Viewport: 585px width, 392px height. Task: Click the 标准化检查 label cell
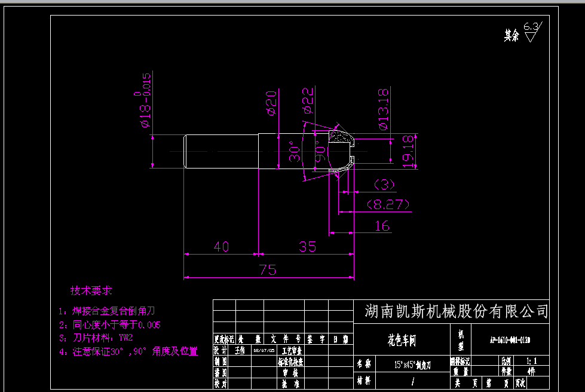click(x=290, y=362)
